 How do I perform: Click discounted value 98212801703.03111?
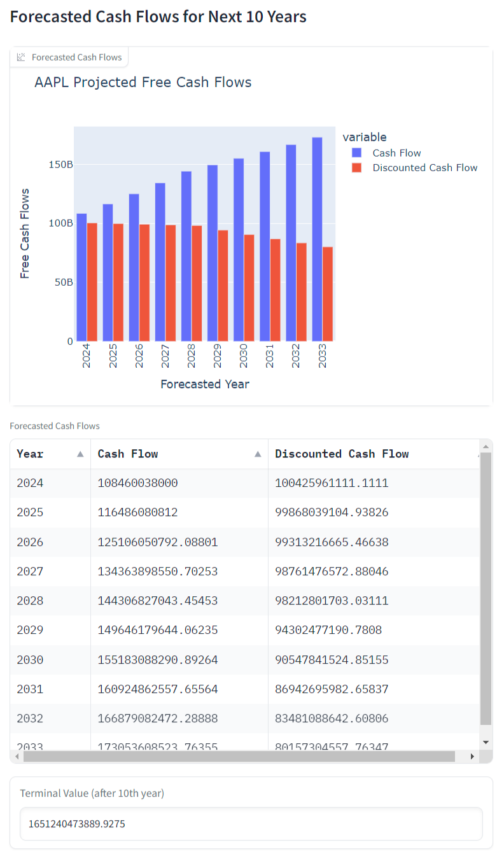coord(332,601)
